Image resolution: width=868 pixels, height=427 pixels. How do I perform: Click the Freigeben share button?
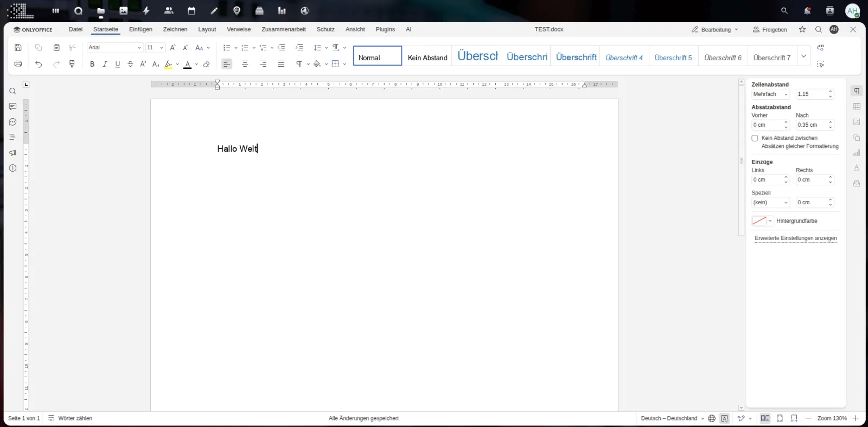click(x=770, y=30)
